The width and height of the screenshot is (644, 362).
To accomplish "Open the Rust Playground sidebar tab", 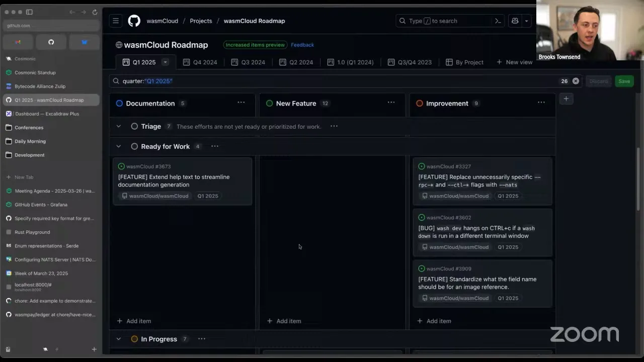I will (51, 232).
